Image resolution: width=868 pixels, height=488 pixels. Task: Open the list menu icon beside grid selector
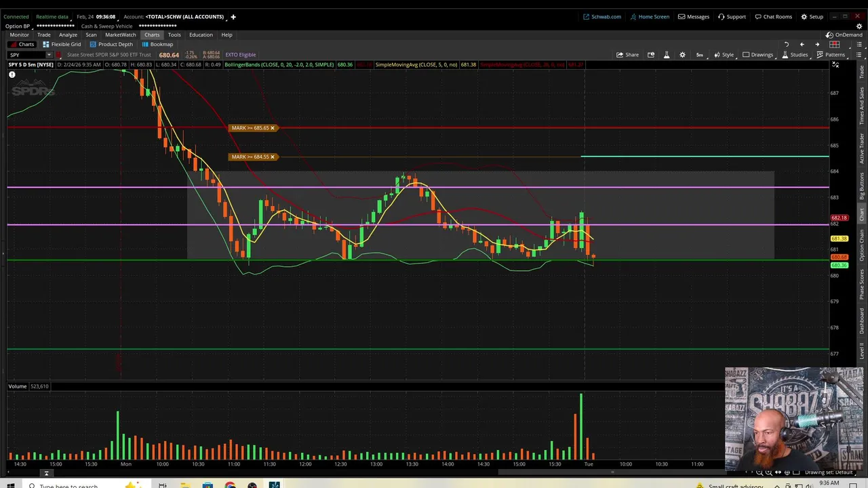tap(859, 44)
